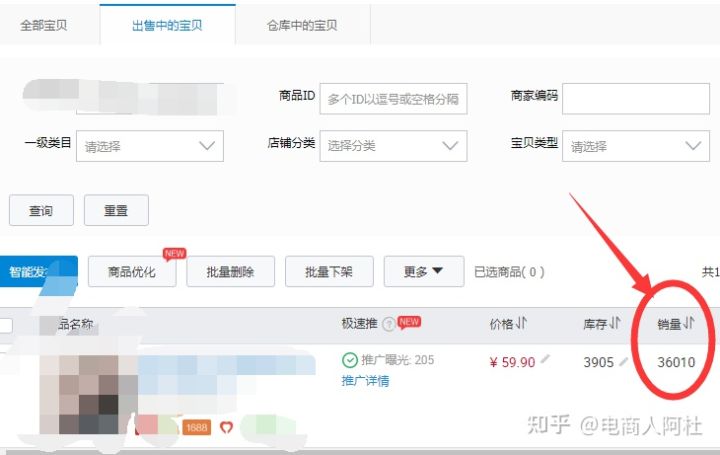Screen dimensions: 720x455
Task: Click the price value ¥ 59.90
Action: pos(512,362)
